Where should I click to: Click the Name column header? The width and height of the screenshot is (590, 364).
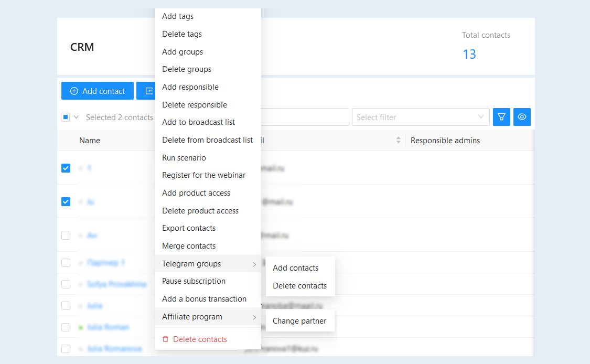90,141
